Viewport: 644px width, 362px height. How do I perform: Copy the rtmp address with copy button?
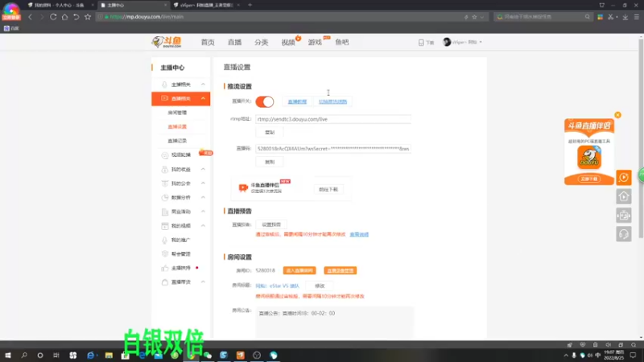pyautogui.click(x=270, y=132)
